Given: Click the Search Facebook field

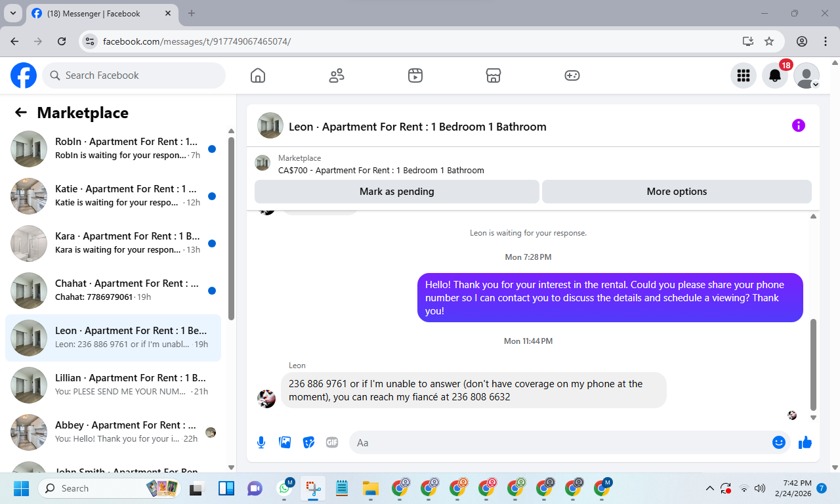Looking at the screenshot, I should click(x=134, y=75).
